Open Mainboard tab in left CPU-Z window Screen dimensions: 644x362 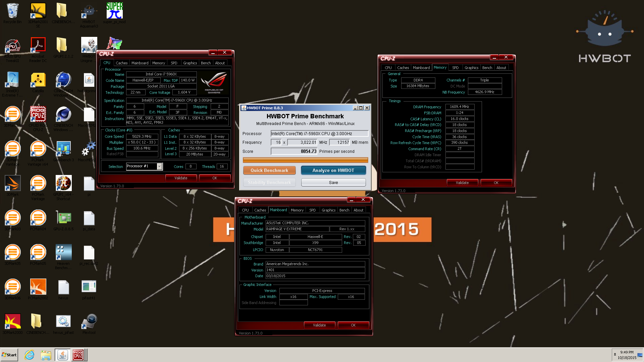click(140, 63)
